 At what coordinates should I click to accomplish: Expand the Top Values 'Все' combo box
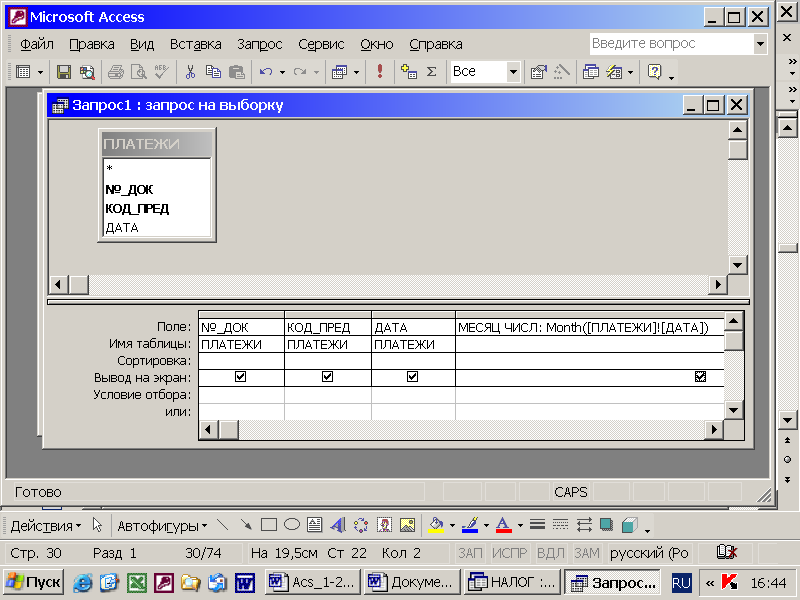pyautogui.click(x=513, y=72)
